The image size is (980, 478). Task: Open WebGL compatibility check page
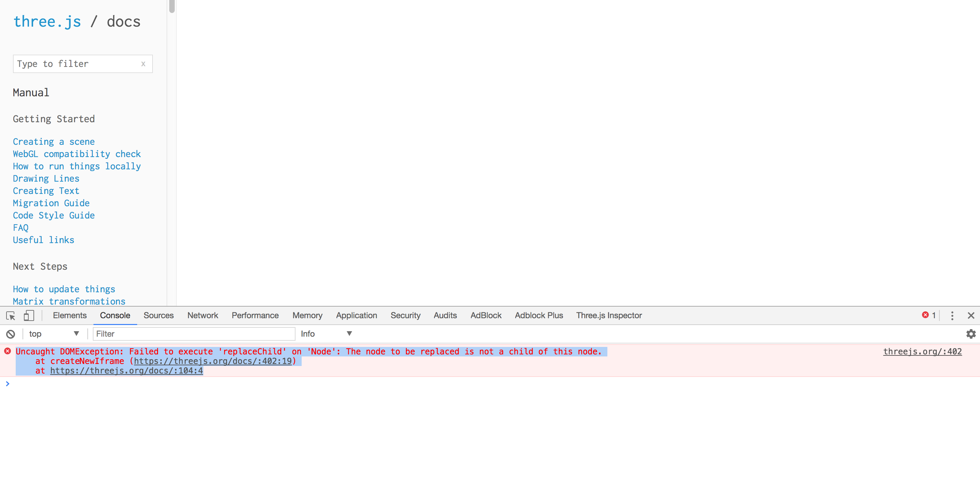(x=77, y=154)
